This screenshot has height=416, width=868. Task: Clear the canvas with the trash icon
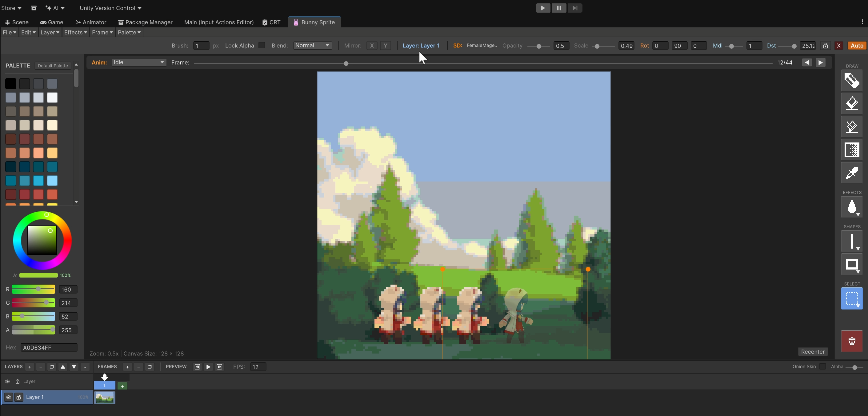[852, 341]
